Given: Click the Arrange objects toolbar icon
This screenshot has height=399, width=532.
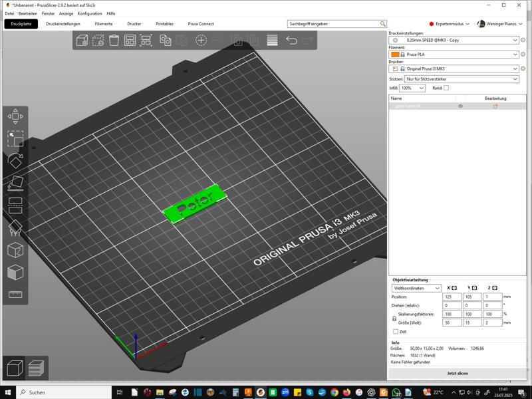Looking at the screenshot, I should coord(130,41).
